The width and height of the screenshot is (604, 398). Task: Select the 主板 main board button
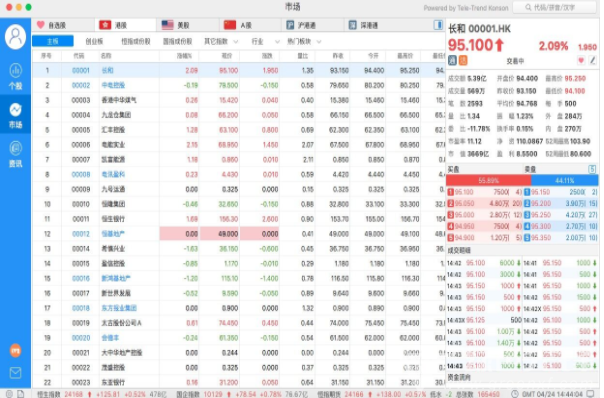53,41
